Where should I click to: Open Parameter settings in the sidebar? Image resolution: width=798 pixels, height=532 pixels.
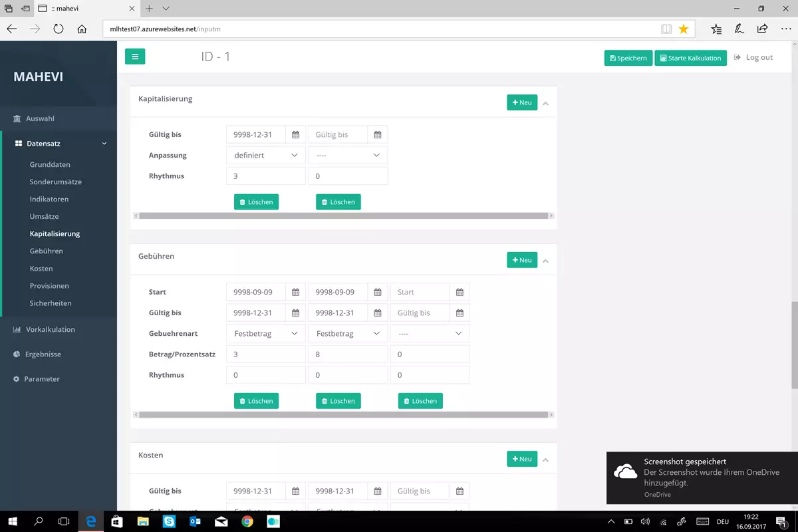(42, 378)
